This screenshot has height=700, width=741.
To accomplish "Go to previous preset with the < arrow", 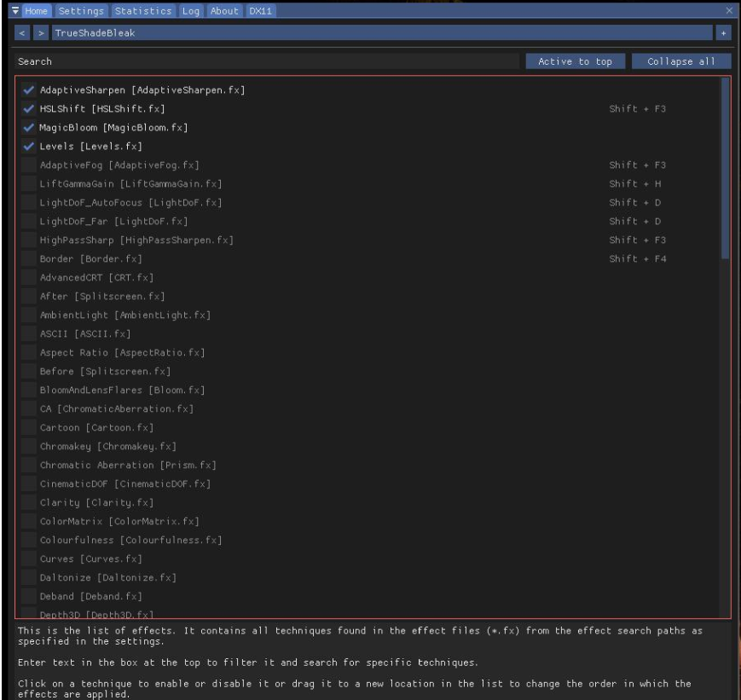I will 22,33.
